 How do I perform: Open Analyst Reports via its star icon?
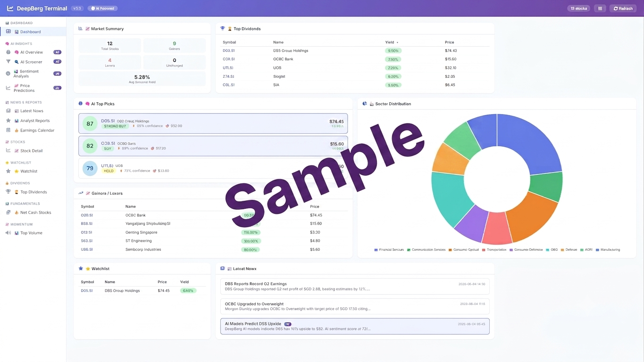click(8, 121)
